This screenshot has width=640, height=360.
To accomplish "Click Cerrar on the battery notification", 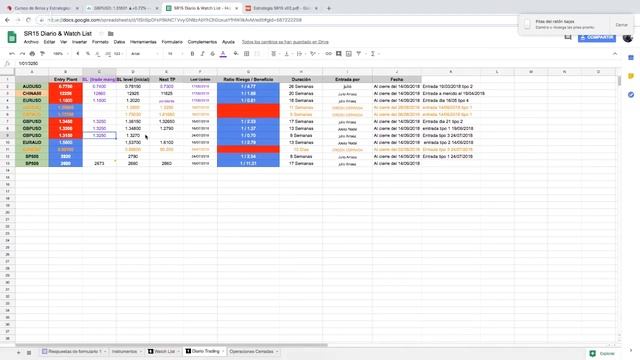I will pyautogui.click(x=621, y=25).
